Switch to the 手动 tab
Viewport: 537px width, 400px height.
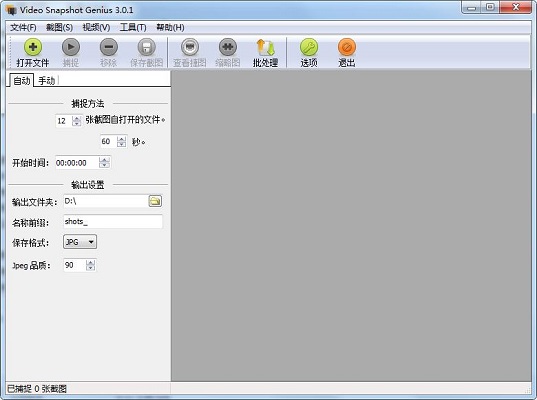[47, 81]
